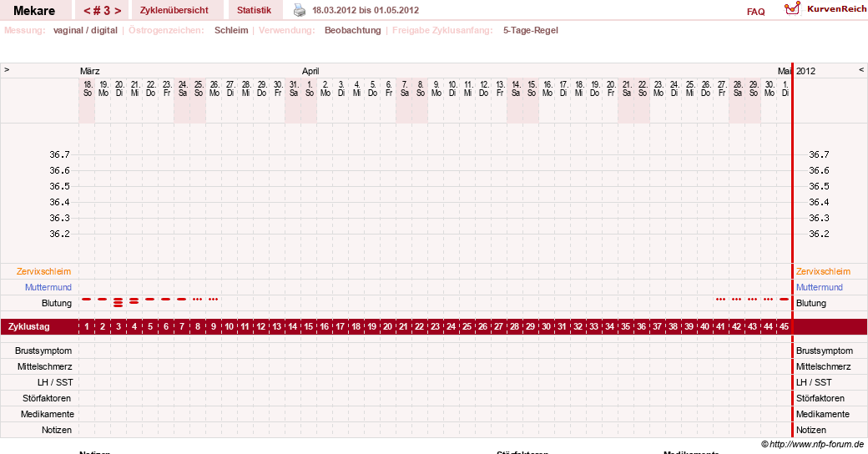Click date header 1. Di in May
The height and width of the screenshot is (454, 868).
[x=785, y=88]
